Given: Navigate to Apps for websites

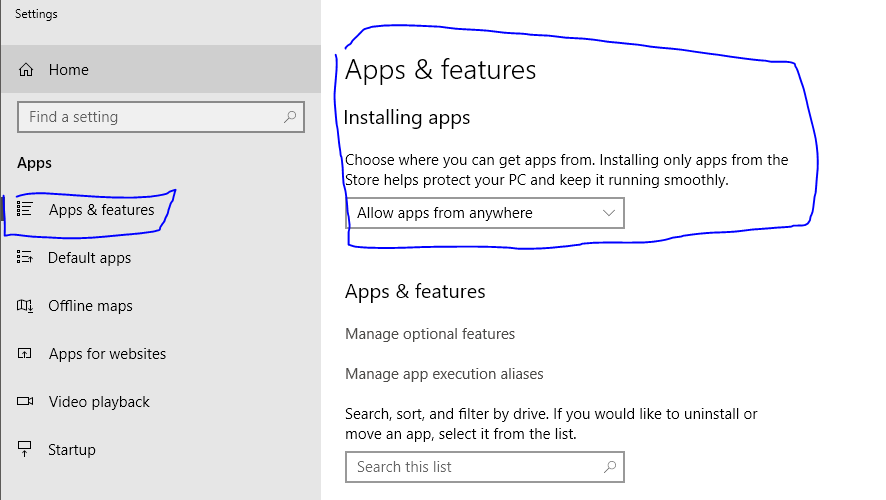Looking at the screenshot, I should tap(107, 354).
